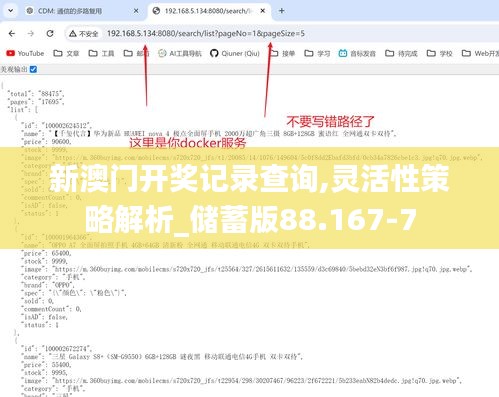Click the "stock": 9995 line
This screenshot has width=499, height=397.
click(x=45, y=373)
